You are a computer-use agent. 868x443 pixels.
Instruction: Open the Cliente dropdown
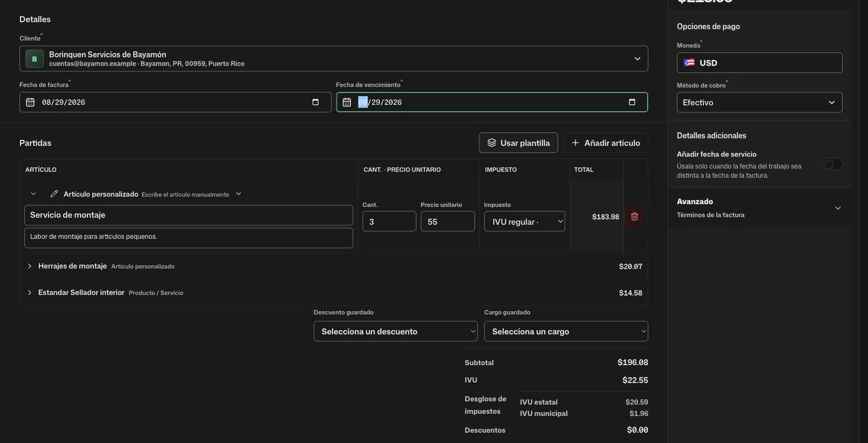334,59
